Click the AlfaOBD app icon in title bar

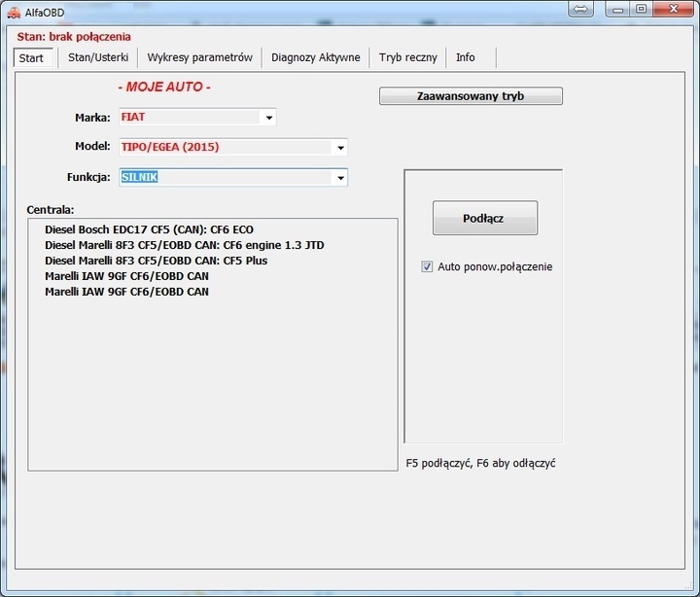coord(14,12)
